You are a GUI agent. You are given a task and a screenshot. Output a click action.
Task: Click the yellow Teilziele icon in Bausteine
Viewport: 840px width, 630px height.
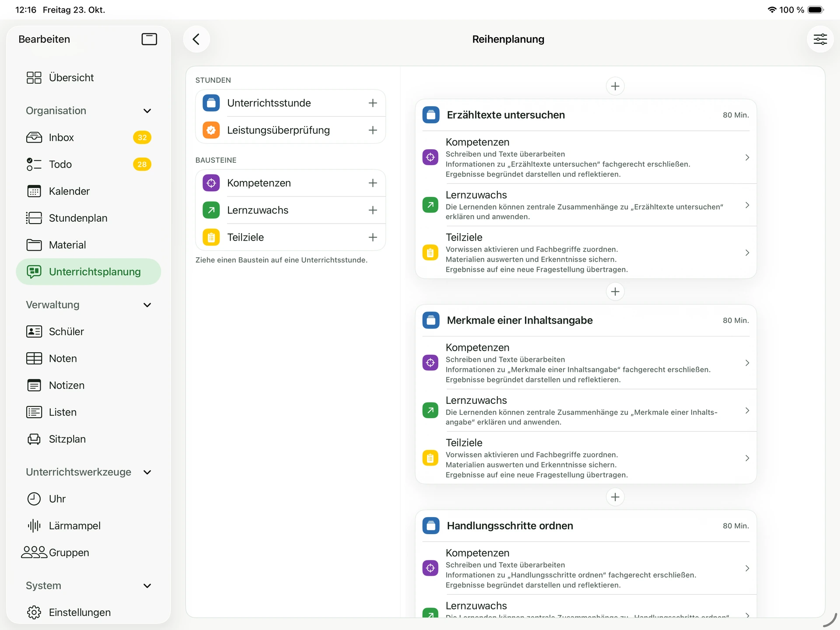(211, 237)
